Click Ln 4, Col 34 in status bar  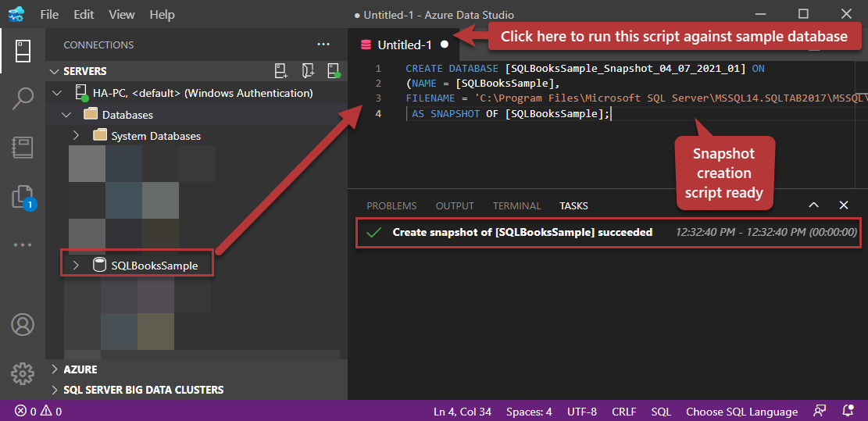(463, 412)
